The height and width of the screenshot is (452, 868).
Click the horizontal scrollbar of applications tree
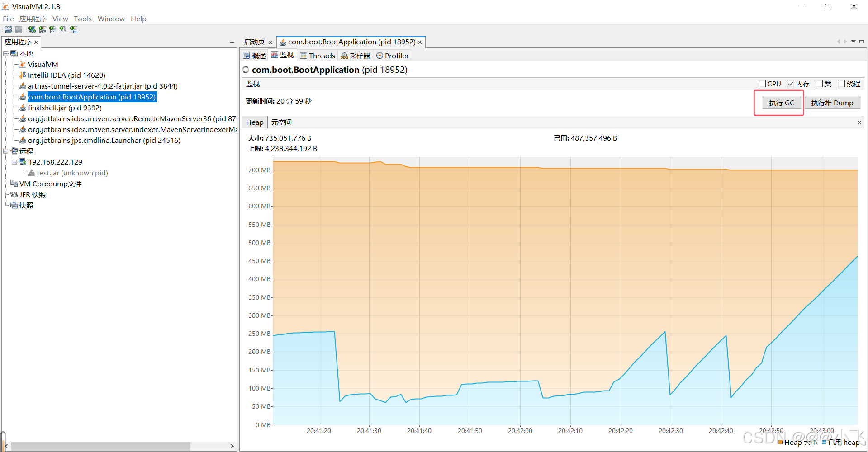coord(100,446)
